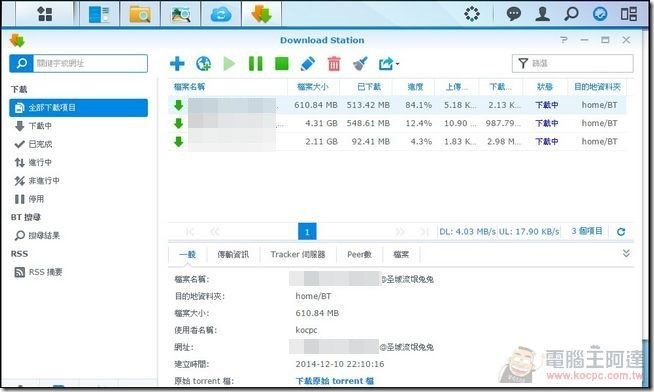Switch to 傳輸資訊 tab
Image resolution: width=654 pixels, height=392 pixels.
[233, 254]
